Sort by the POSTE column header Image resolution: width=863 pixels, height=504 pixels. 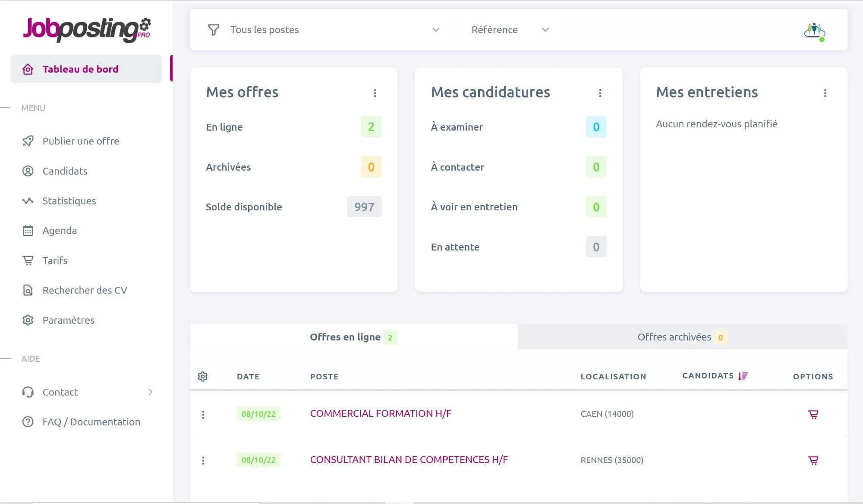click(324, 377)
